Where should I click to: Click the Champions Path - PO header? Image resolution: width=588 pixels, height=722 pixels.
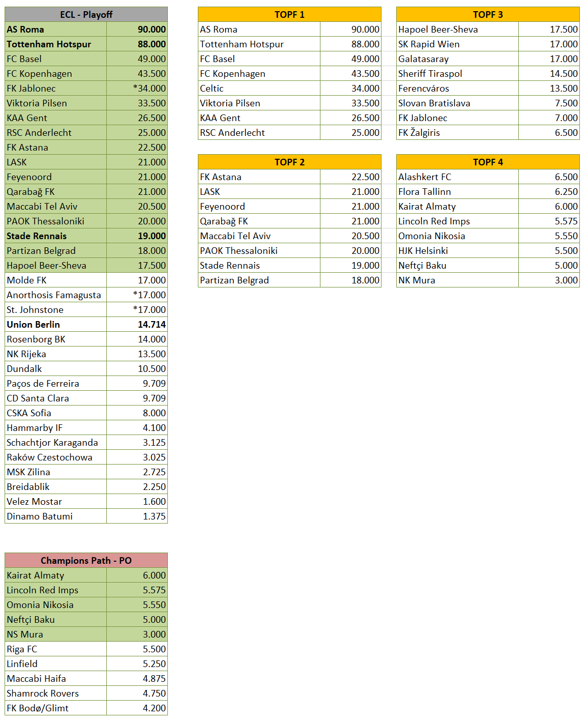[86, 560]
